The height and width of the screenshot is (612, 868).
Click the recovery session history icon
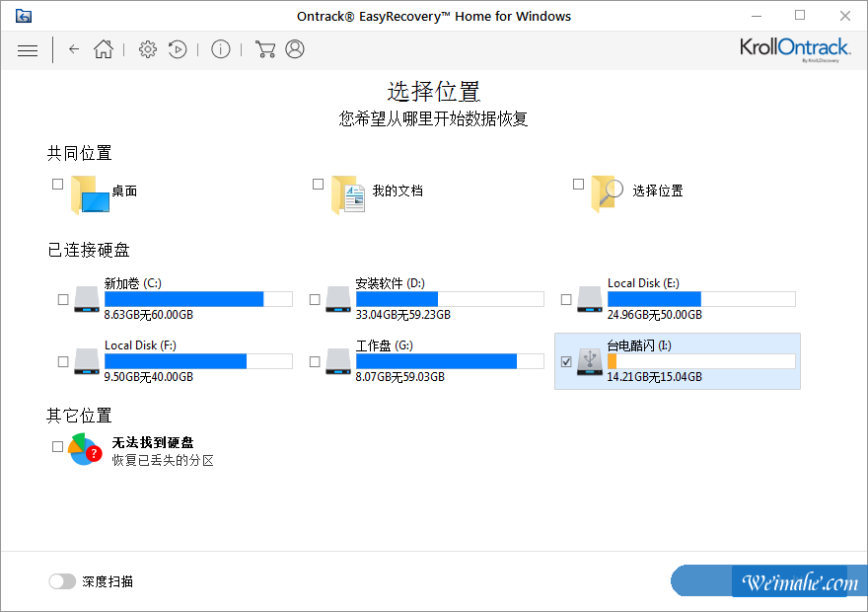tap(179, 49)
